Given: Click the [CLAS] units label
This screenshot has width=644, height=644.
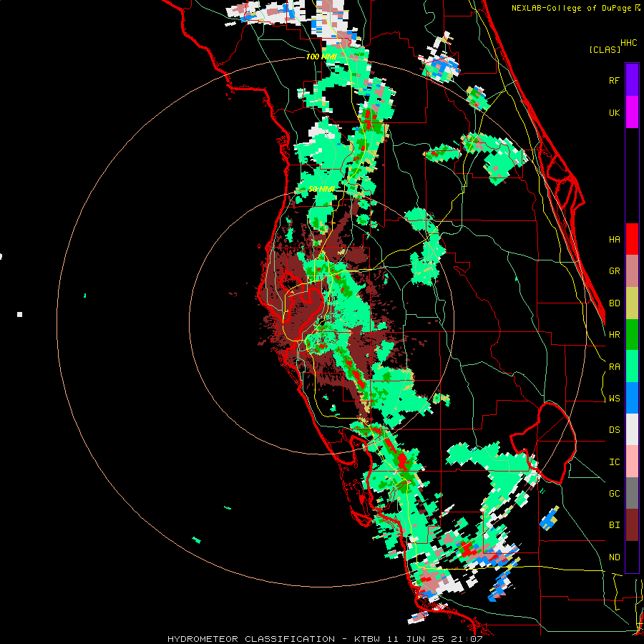Looking at the screenshot, I should tap(605, 49).
